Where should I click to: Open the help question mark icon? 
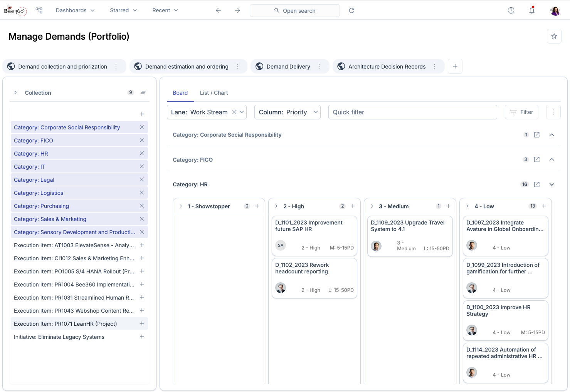click(511, 10)
